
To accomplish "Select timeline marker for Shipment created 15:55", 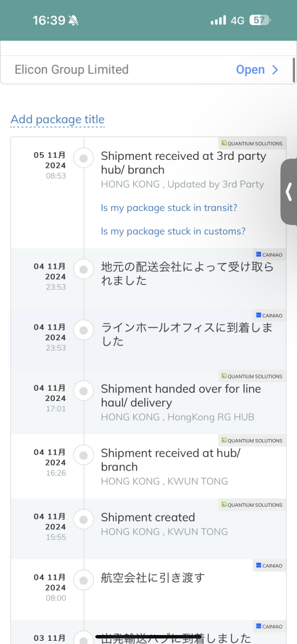I will click(84, 520).
